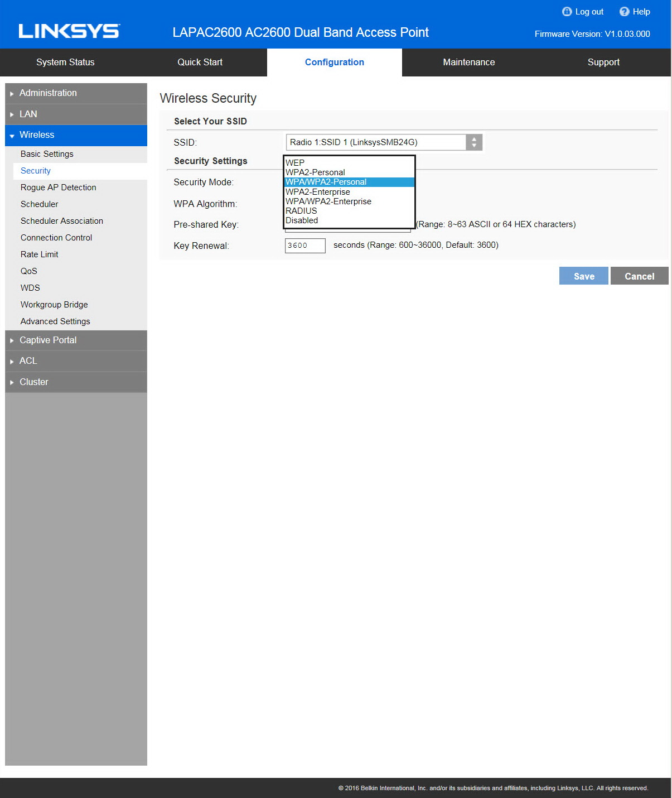Open Rate Limit settings

40,254
